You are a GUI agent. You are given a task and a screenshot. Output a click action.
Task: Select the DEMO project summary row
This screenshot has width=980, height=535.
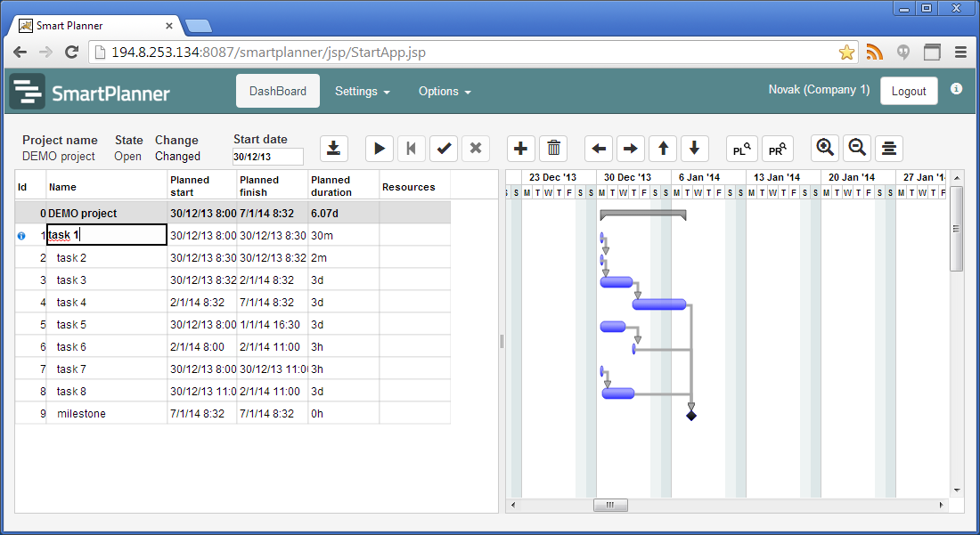pos(233,213)
